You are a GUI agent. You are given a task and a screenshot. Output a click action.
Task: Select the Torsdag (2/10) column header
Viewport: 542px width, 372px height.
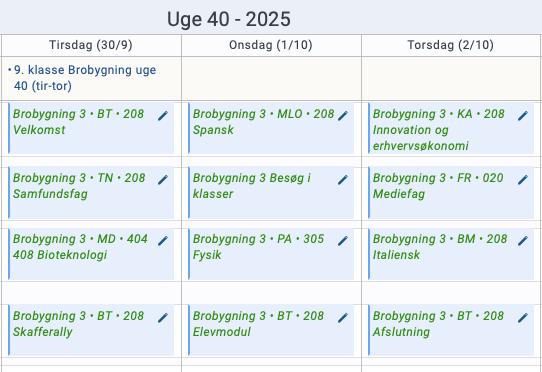pyautogui.click(x=450, y=45)
